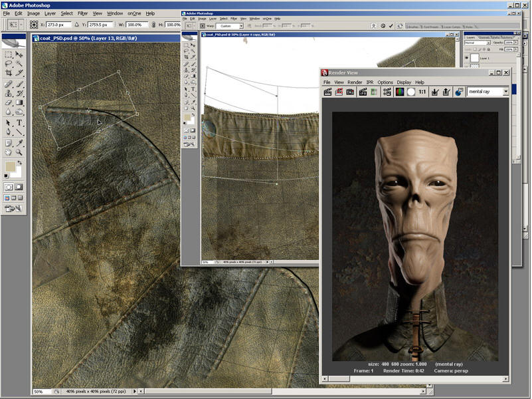Image resolution: width=532 pixels, height=399 pixels.
Task: Select the Type tool in main toolbox
Action: (x=19, y=122)
